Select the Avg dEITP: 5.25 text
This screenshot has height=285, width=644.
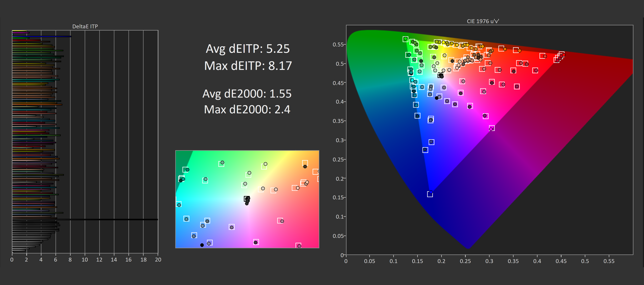coord(248,48)
